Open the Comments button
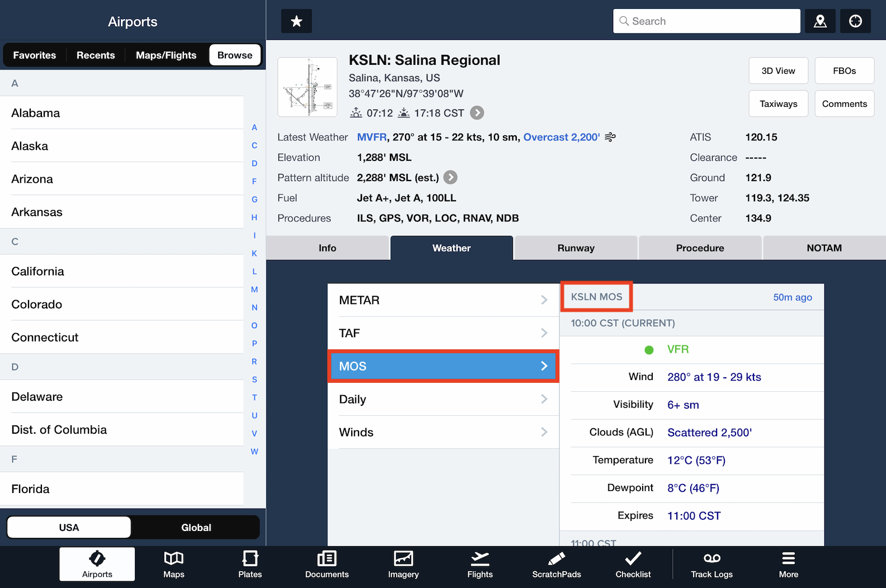Screen dimensions: 886x588 845,103
